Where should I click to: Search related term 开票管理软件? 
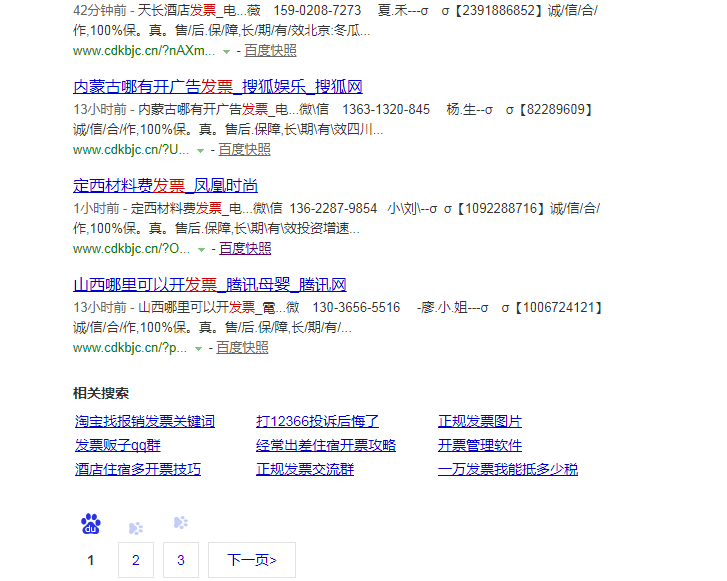click(480, 445)
